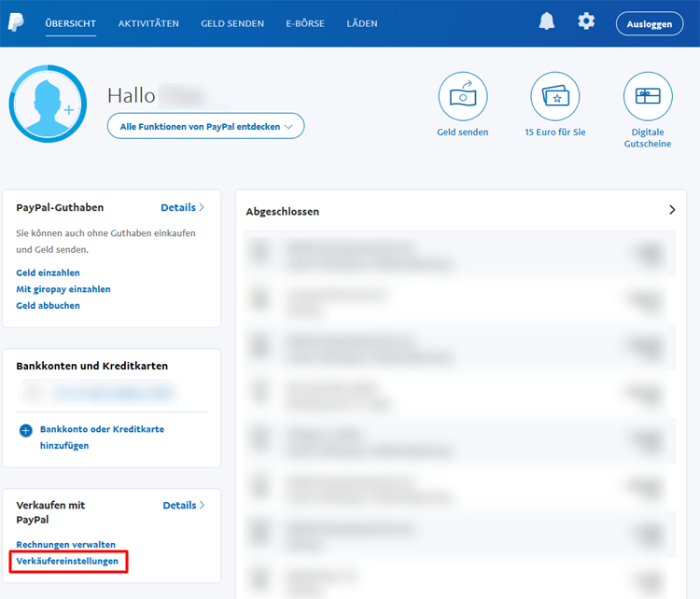Click Geld einzahlen link
Screen dimensions: 700x599
(48, 272)
